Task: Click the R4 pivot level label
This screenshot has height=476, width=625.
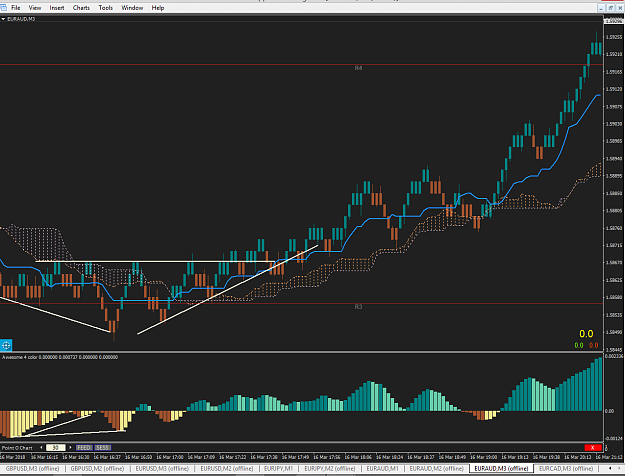Action: tap(358, 68)
